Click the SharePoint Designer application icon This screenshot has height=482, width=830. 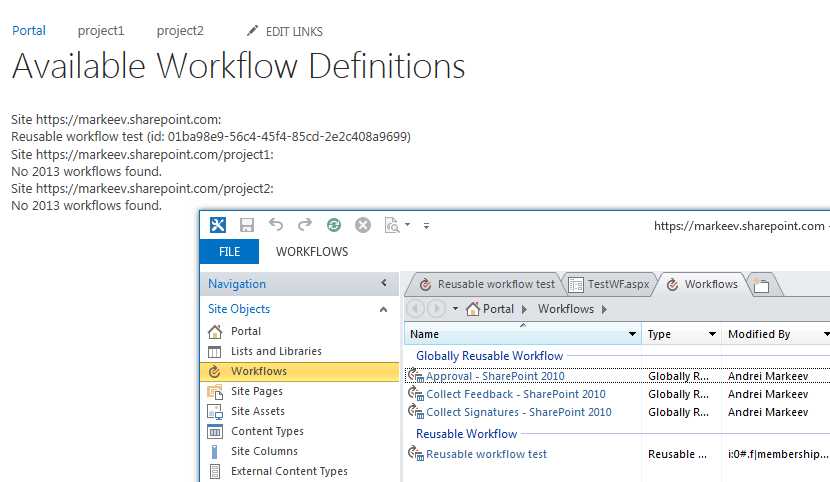coord(218,225)
